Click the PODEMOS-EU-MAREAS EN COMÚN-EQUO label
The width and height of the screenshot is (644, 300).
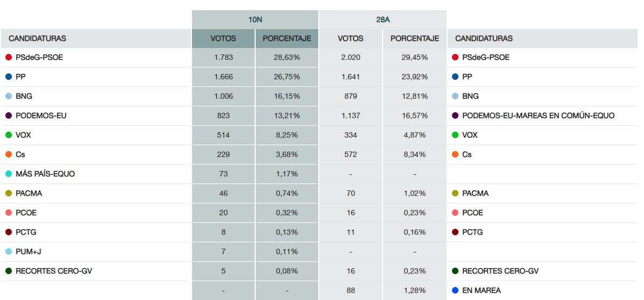point(538,115)
